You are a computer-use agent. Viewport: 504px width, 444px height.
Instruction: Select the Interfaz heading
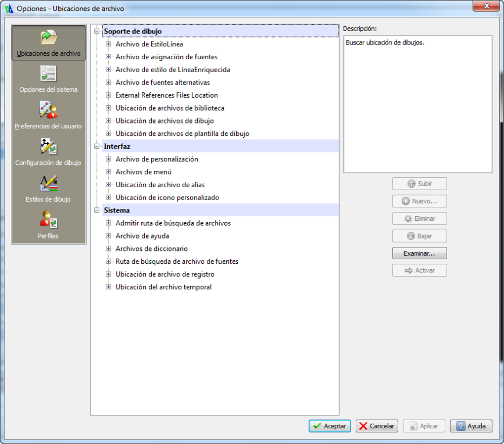pyautogui.click(x=117, y=146)
